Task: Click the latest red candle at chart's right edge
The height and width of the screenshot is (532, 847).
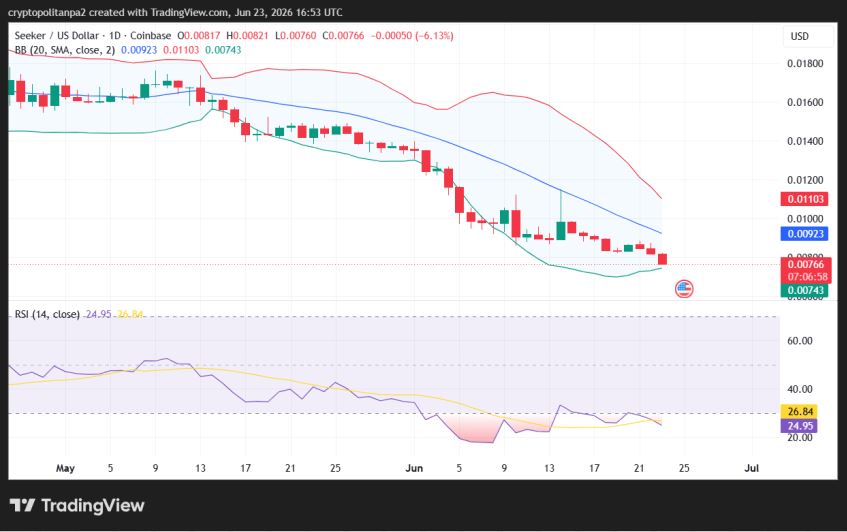Action: [662, 259]
